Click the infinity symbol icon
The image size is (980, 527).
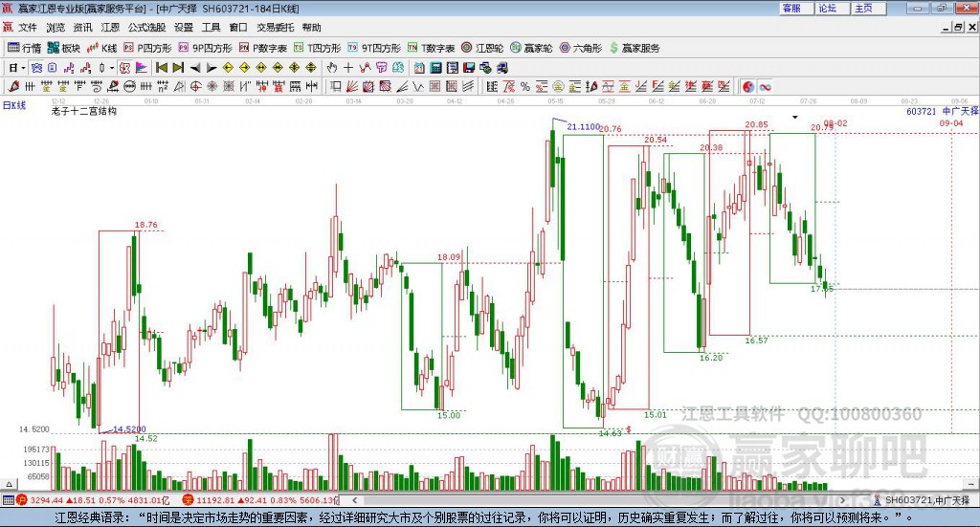765,87
